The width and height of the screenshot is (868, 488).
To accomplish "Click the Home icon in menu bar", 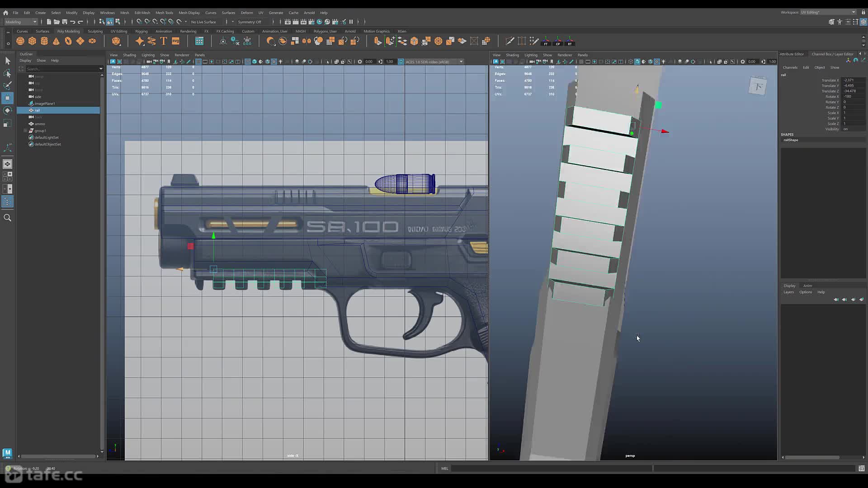I will (x=5, y=13).
